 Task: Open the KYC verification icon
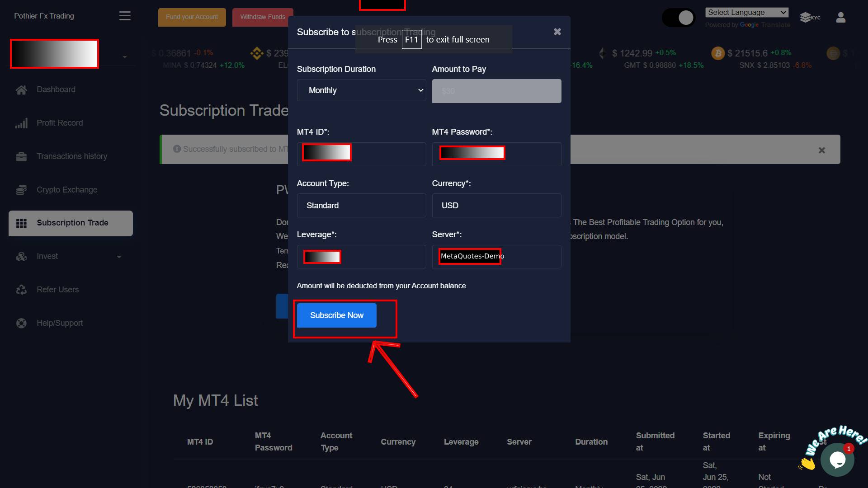(810, 18)
